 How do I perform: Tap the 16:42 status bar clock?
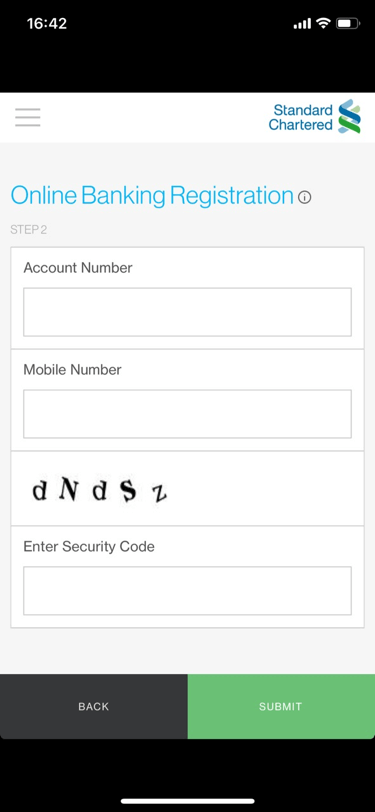(x=47, y=23)
